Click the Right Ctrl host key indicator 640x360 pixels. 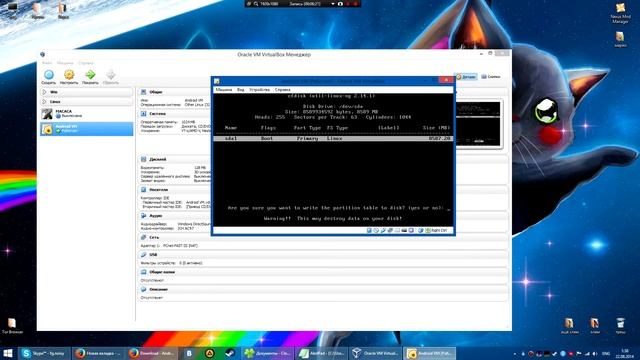[x=438, y=231]
